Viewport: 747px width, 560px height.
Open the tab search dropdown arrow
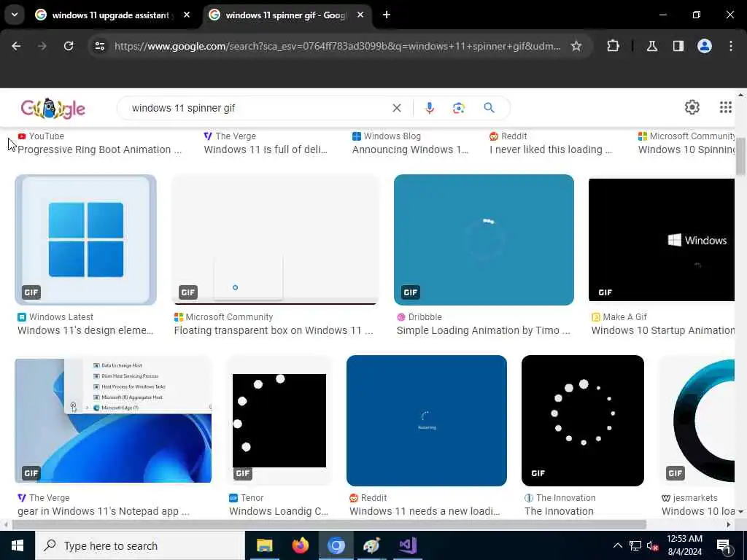15,15
